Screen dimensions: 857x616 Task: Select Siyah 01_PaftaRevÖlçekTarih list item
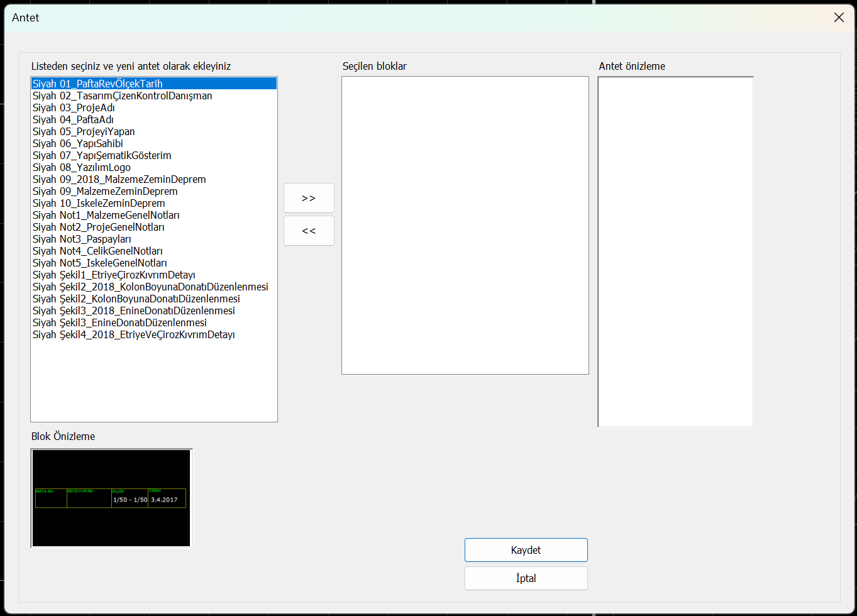pos(97,84)
